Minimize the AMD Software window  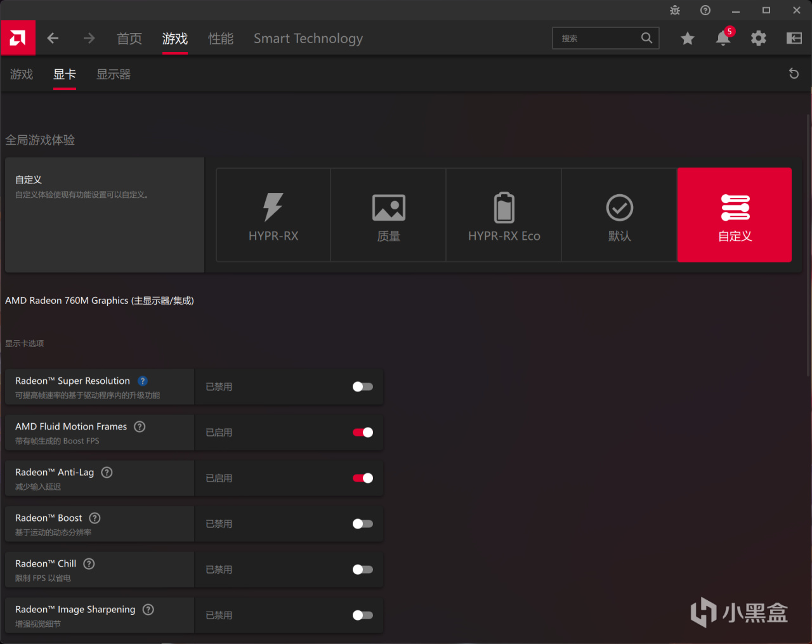pos(736,10)
